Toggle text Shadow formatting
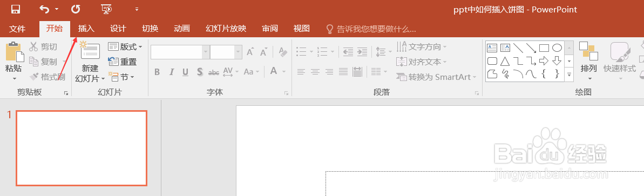Screen dimensions: 644x196 tap(200, 72)
